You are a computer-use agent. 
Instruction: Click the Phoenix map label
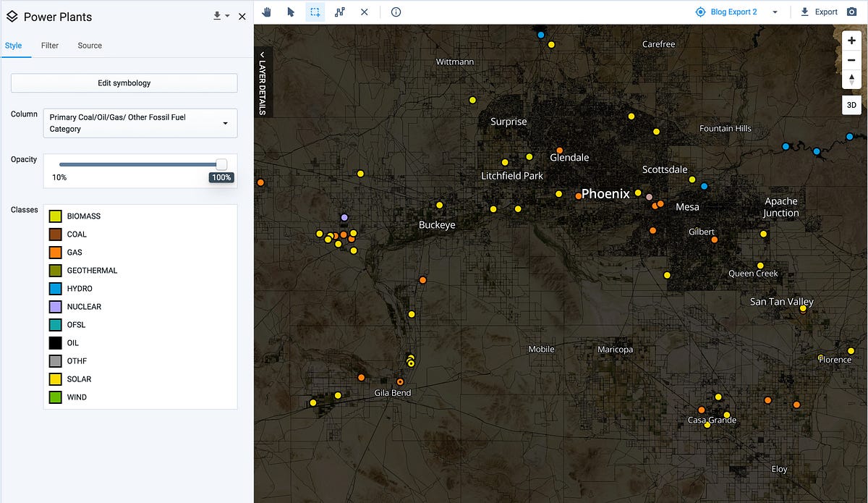(x=605, y=193)
